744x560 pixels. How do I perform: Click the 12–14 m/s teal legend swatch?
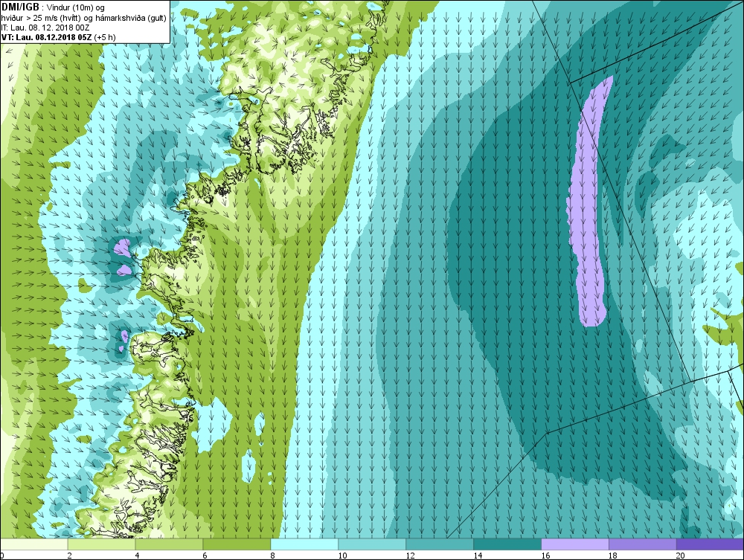(440, 544)
